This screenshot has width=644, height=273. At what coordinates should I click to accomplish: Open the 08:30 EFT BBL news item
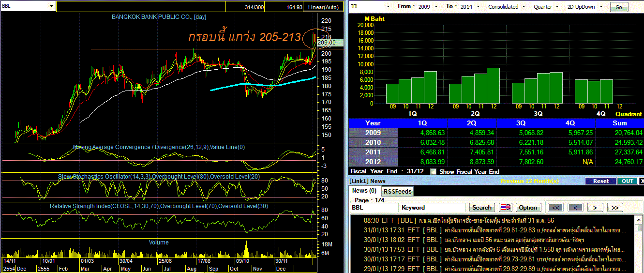(493, 220)
